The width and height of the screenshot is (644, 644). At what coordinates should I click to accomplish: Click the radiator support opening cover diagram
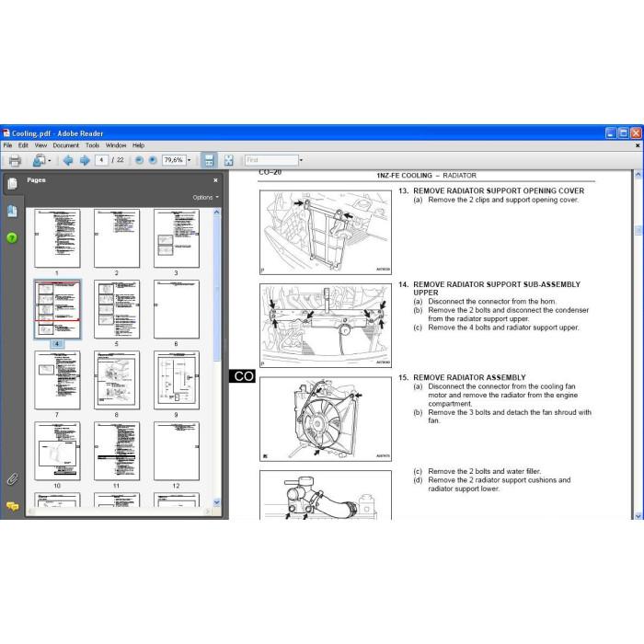tap(326, 232)
